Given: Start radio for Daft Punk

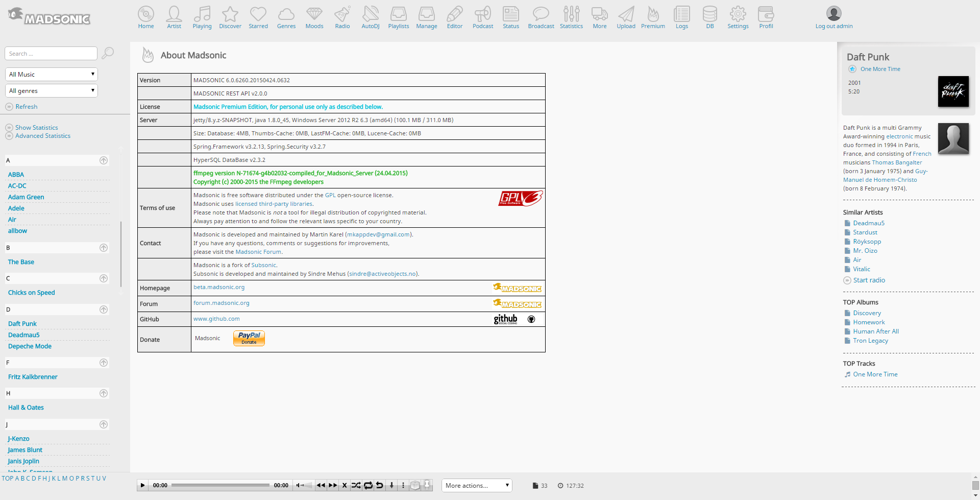Looking at the screenshot, I should [869, 280].
